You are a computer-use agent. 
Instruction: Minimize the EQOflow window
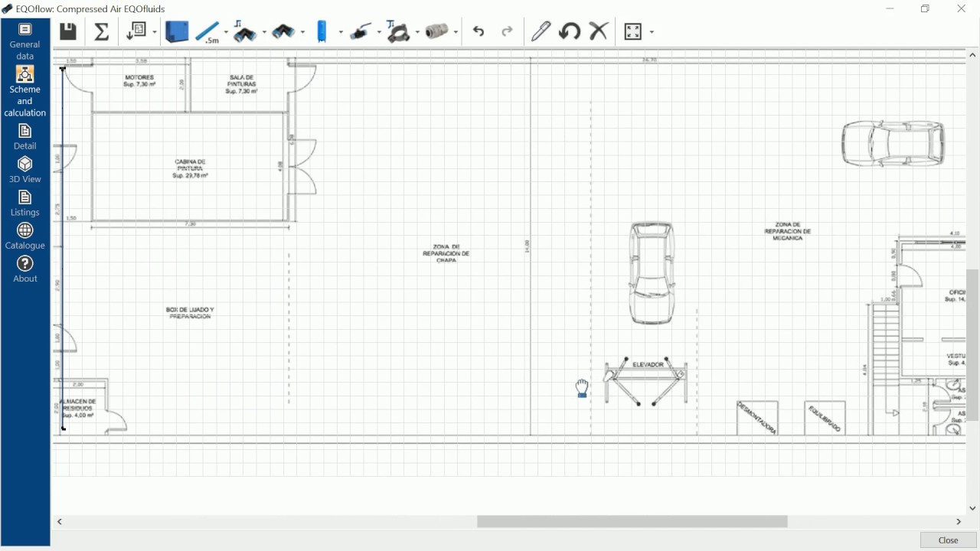tap(890, 9)
